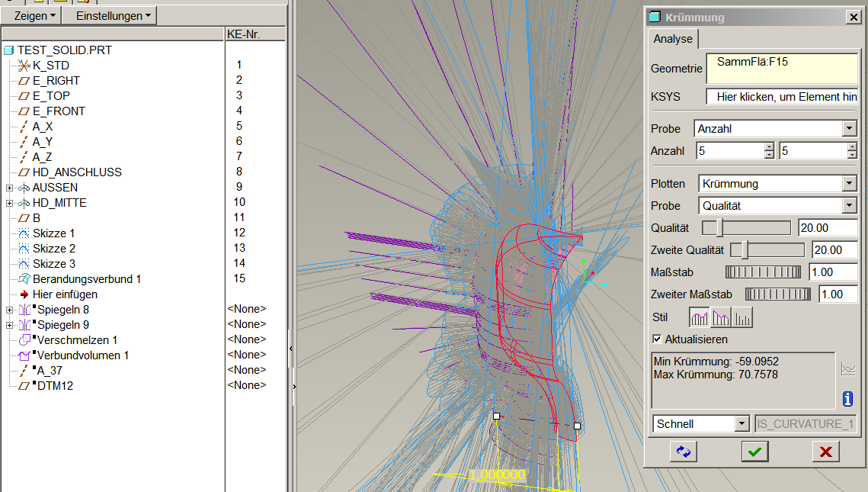The width and height of the screenshot is (868, 492).
Task: Increase the first Anzahl spinner value
Action: (769, 146)
